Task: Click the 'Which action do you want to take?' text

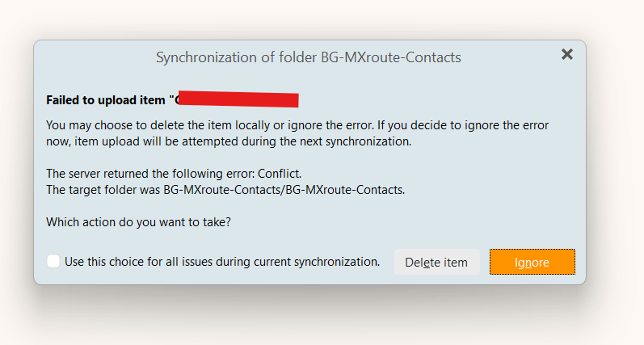Action: (x=138, y=222)
